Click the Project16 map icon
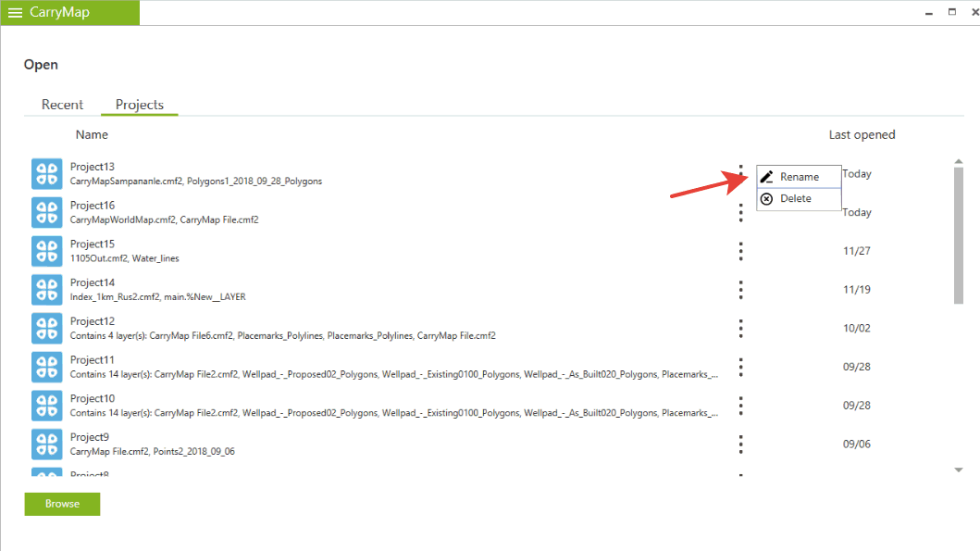 click(x=46, y=212)
